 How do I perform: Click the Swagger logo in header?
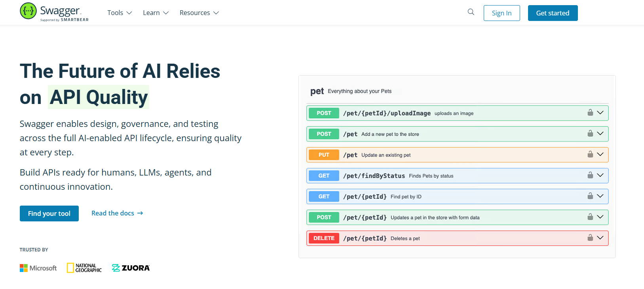click(x=54, y=12)
